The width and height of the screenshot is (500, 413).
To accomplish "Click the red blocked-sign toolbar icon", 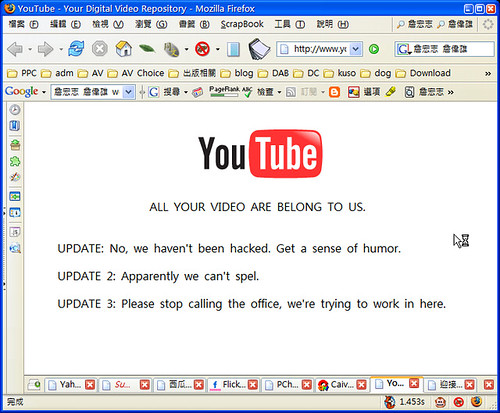I will 202,49.
